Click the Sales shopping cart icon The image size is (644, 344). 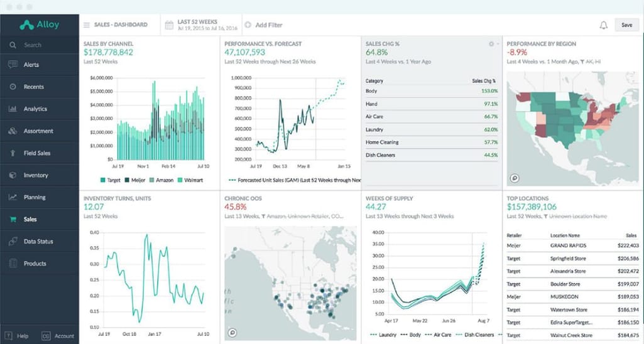(x=13, y=220)
